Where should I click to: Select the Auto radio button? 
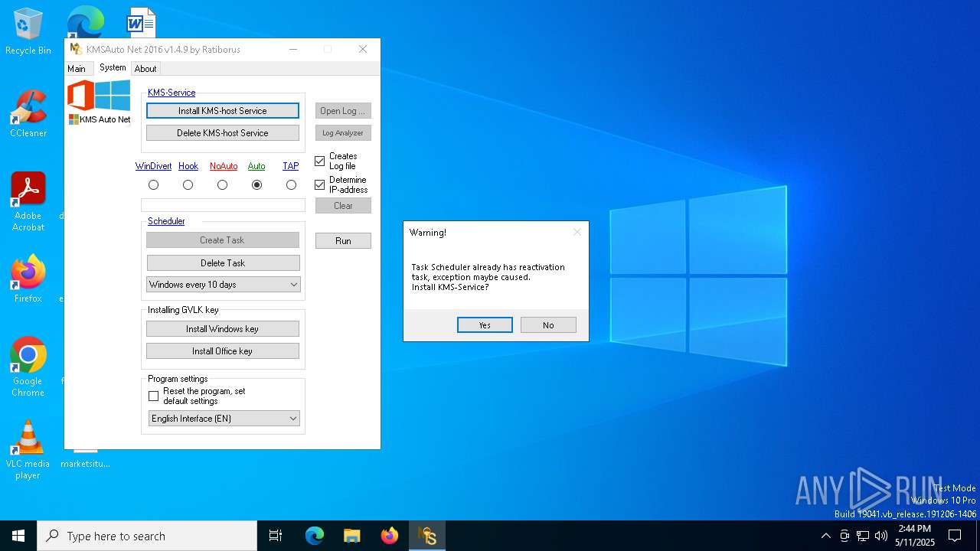point(257,184)
